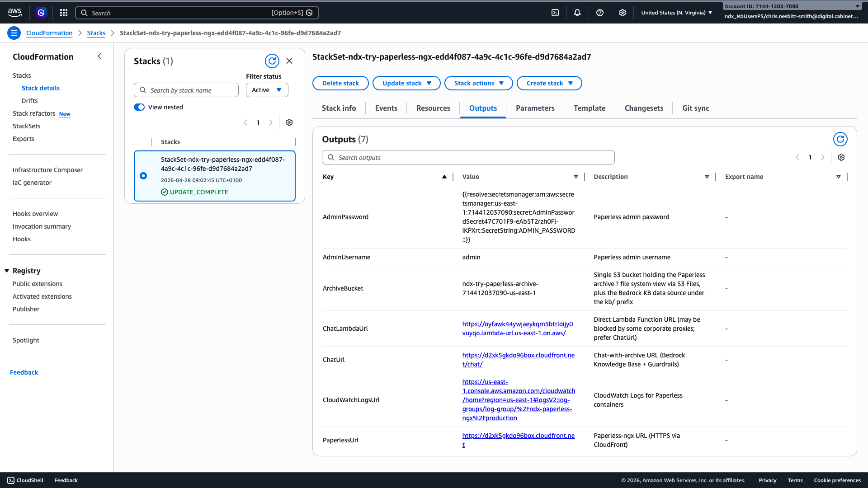Screen dimensions: 868x488
Task: Select the StackSet-ndx-try-paperless-ngx stack radio button
Action: point(143,176)
